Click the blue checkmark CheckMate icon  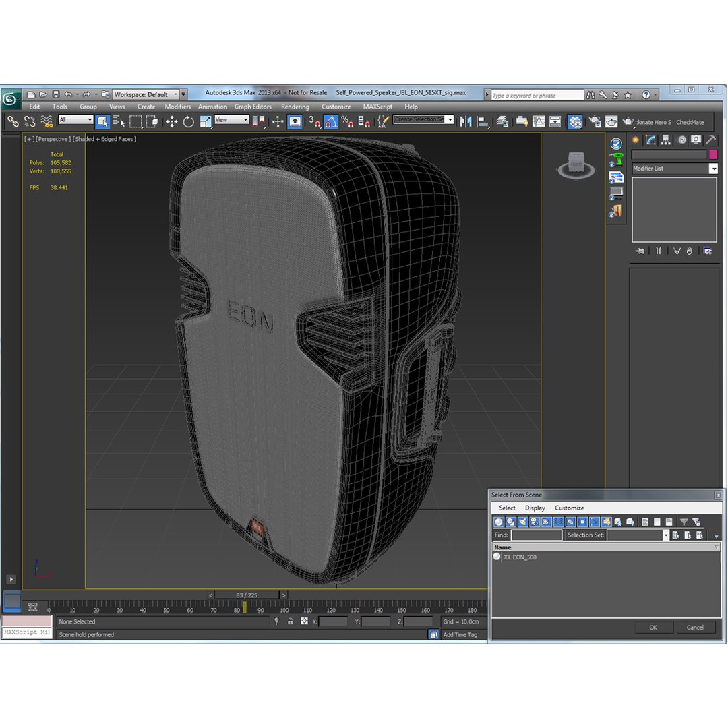tap(616, 144)
